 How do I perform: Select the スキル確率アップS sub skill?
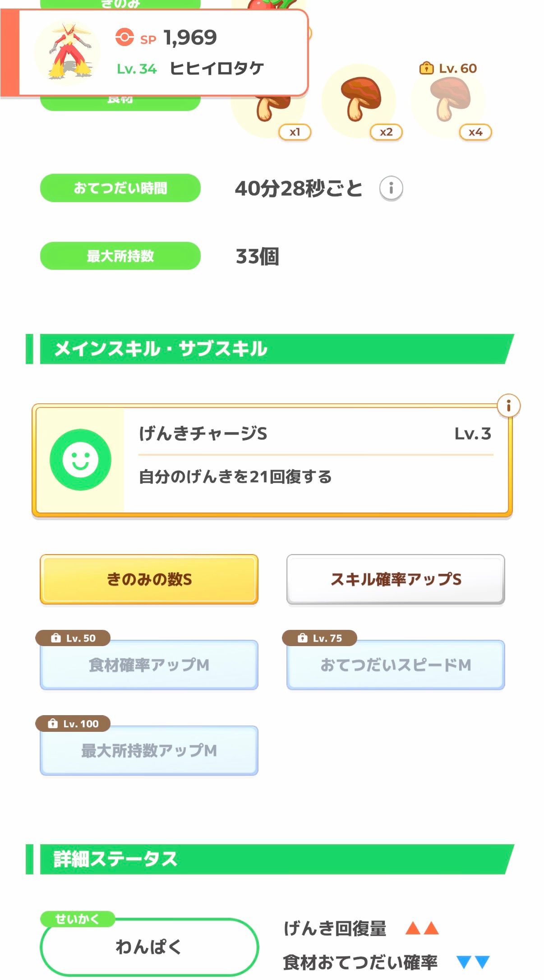(396, 579)
